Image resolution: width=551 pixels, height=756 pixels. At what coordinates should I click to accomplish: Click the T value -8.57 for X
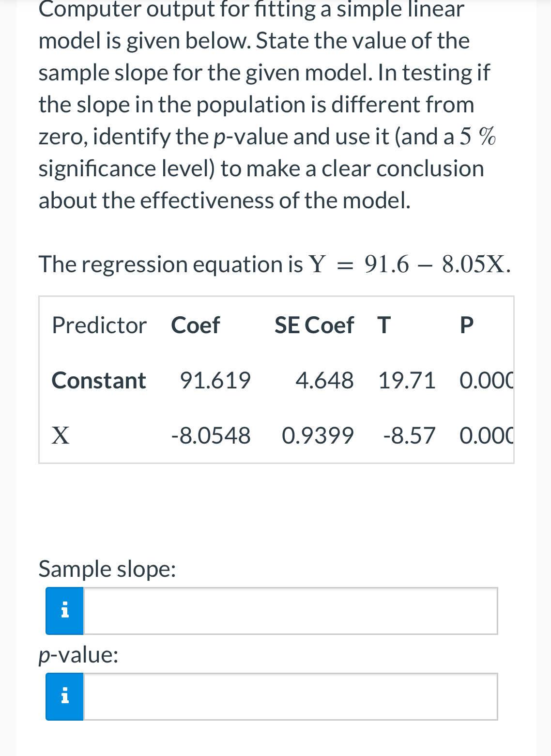[409, 435]
